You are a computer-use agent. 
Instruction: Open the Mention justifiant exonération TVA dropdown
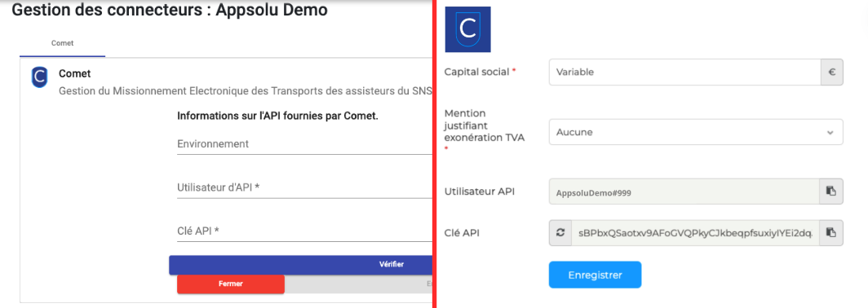click(x=696, y=132)
